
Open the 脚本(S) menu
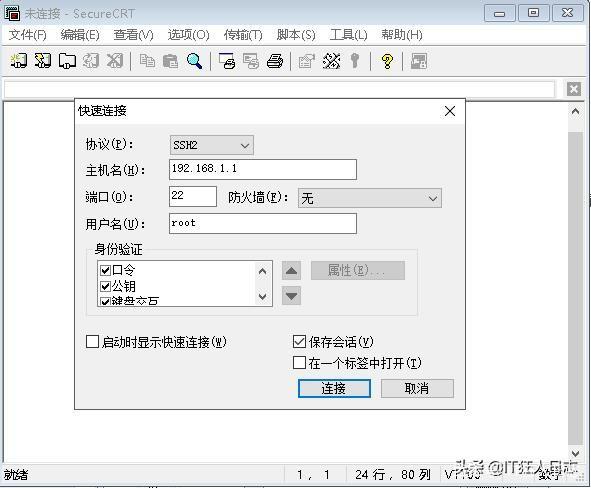coord(296,35)
